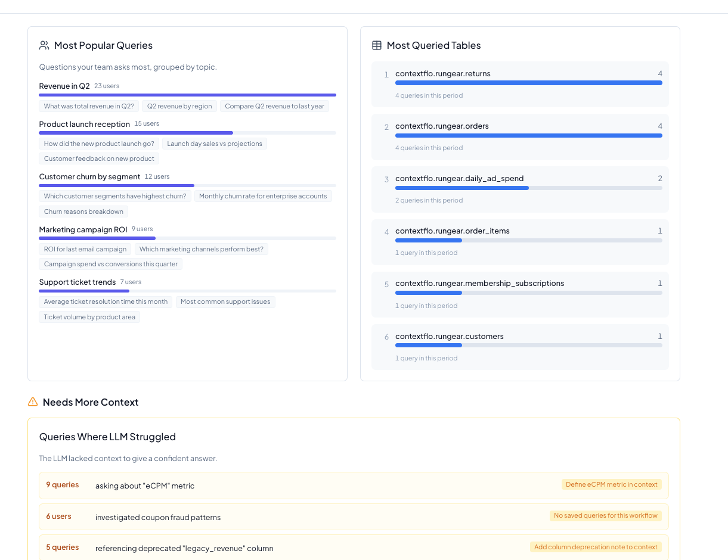Open the contextflo.rungear.returns table row
Image resolution: width=728 pixels, height=560 pixels.
[x=520, y=85]
